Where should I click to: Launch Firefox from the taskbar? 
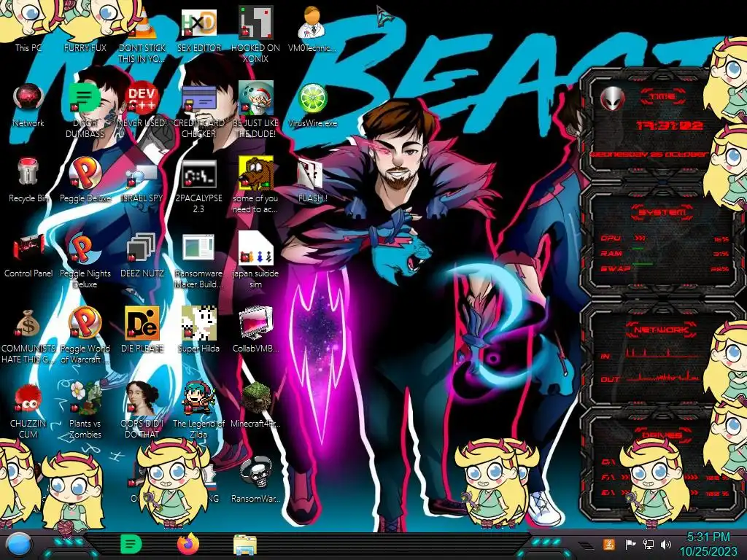point(187,544)
